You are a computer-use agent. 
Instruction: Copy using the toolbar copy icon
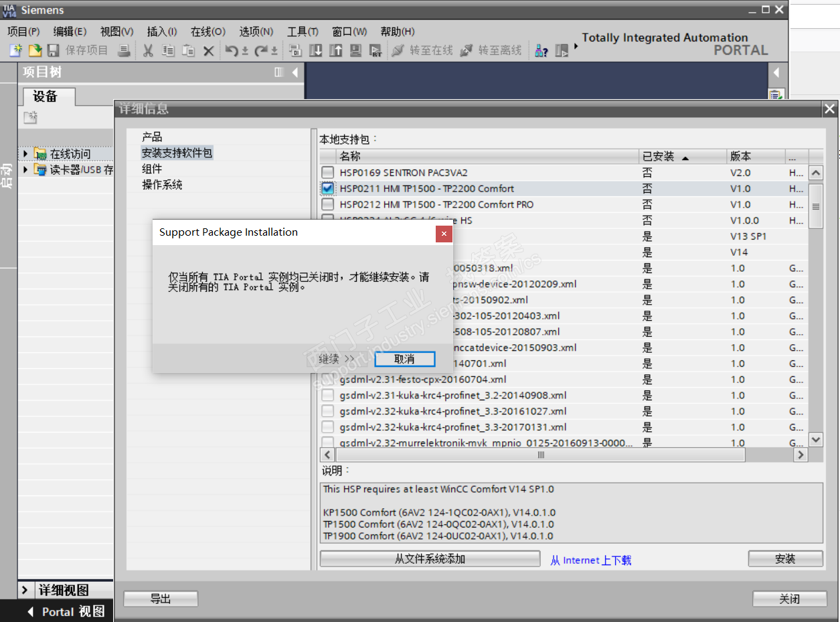[x=169, y=50]
